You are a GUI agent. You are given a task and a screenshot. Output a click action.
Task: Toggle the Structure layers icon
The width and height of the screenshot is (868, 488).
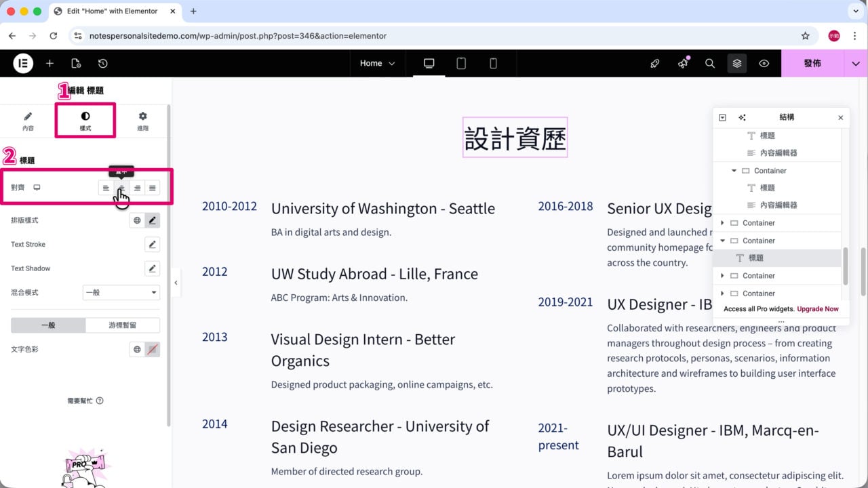click(737, 63)
